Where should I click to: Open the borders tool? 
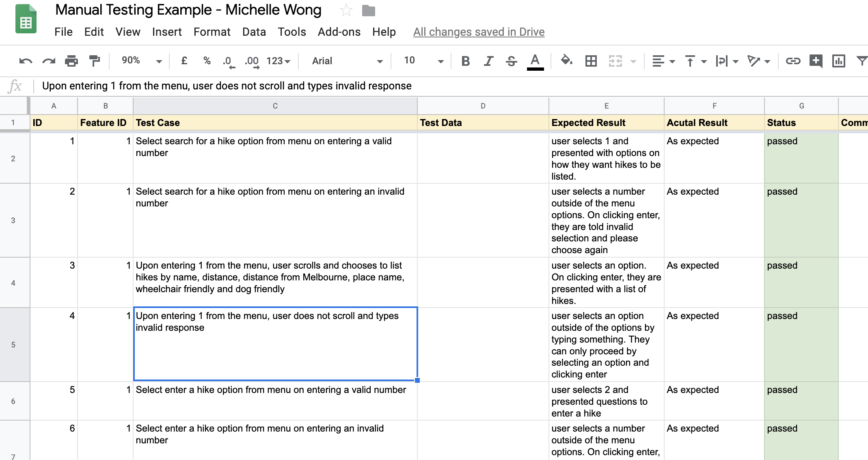click(x=591, y=61)
